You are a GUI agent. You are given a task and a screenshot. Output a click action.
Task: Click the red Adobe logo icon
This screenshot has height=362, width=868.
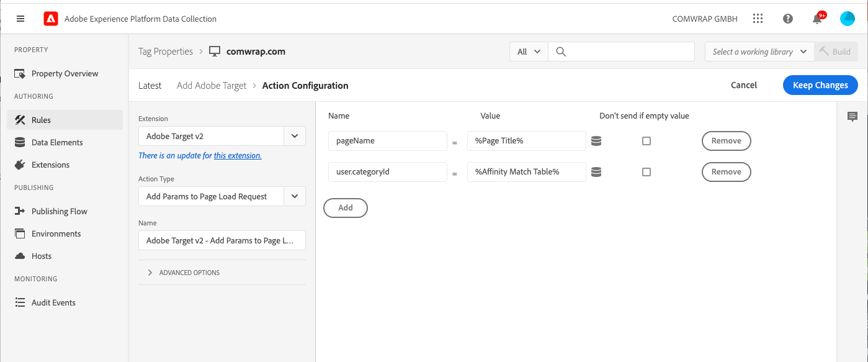[51, 19]
